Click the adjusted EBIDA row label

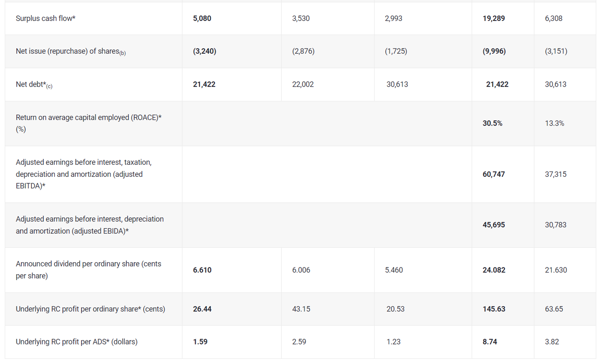pos(89,225)
